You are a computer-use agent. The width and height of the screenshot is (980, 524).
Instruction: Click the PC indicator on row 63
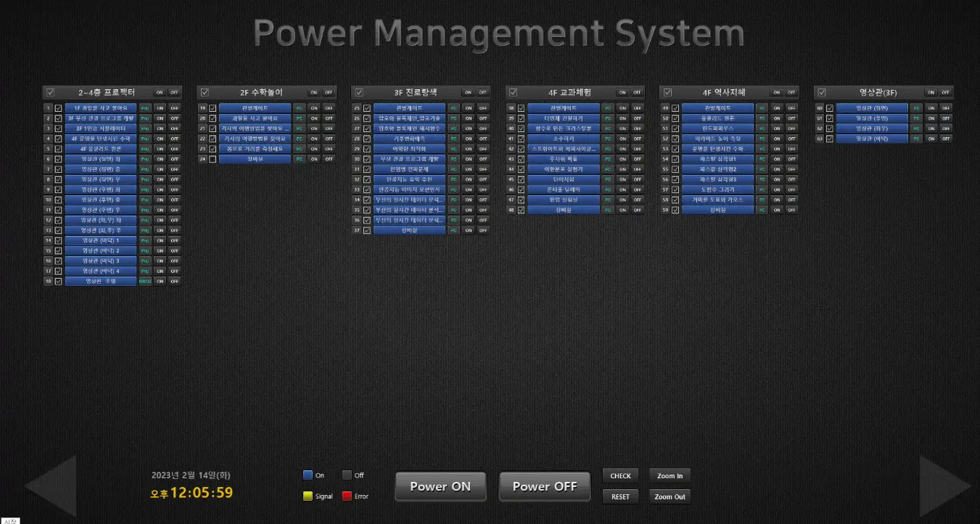pyautogui.click(x=916, y=139)
